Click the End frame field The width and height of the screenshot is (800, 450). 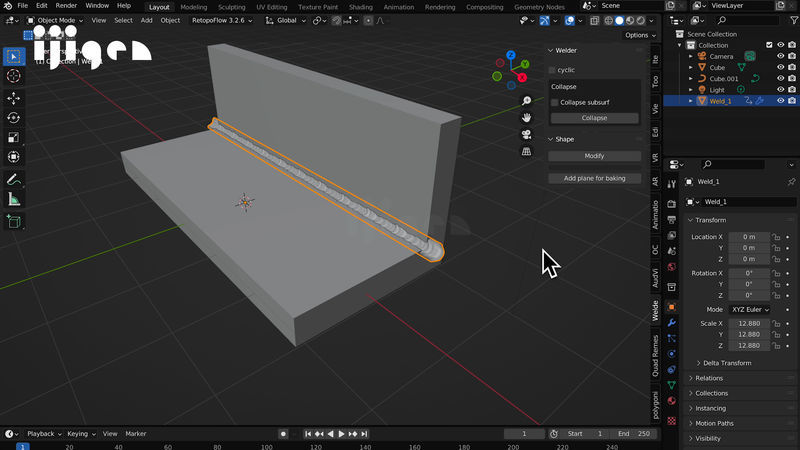tap(635, 434)
